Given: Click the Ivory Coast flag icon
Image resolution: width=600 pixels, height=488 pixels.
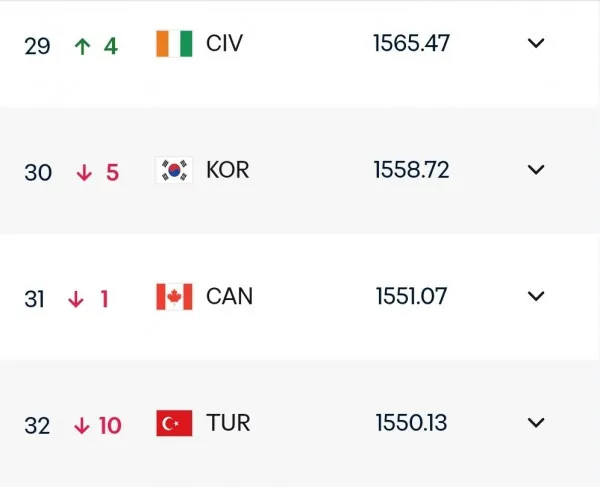Looking at the screenshot, I should 174,44.
